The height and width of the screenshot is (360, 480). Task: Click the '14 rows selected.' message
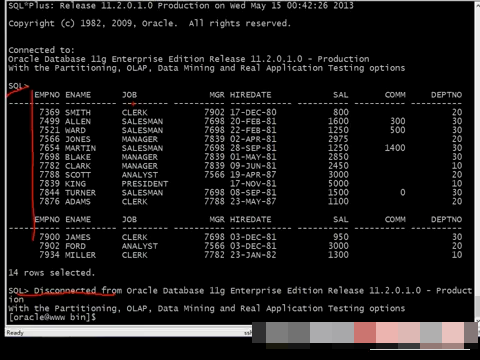pyautogui.click(x=52, y=273)
